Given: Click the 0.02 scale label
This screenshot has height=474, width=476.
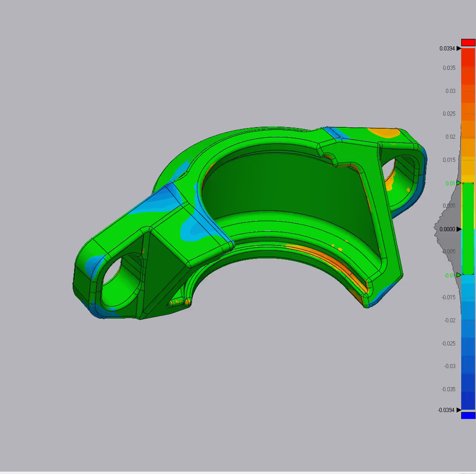Looking at the screenshot, I should click(451, 136).
